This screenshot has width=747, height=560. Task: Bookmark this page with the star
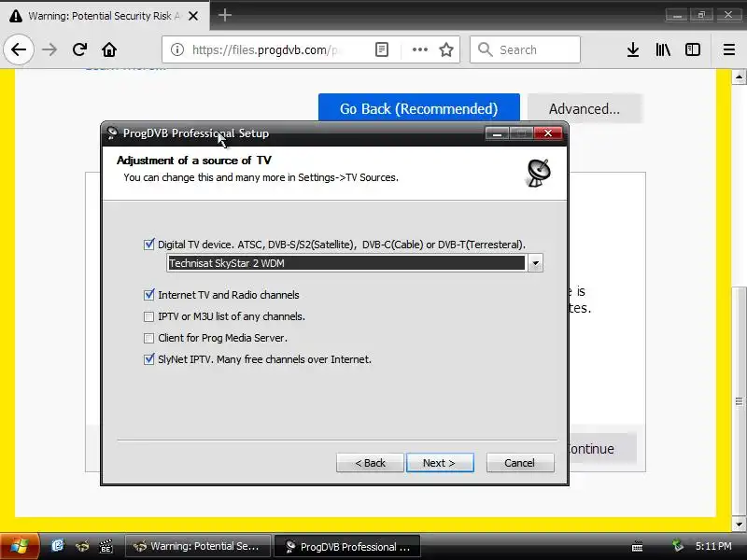tap(446, 49)
